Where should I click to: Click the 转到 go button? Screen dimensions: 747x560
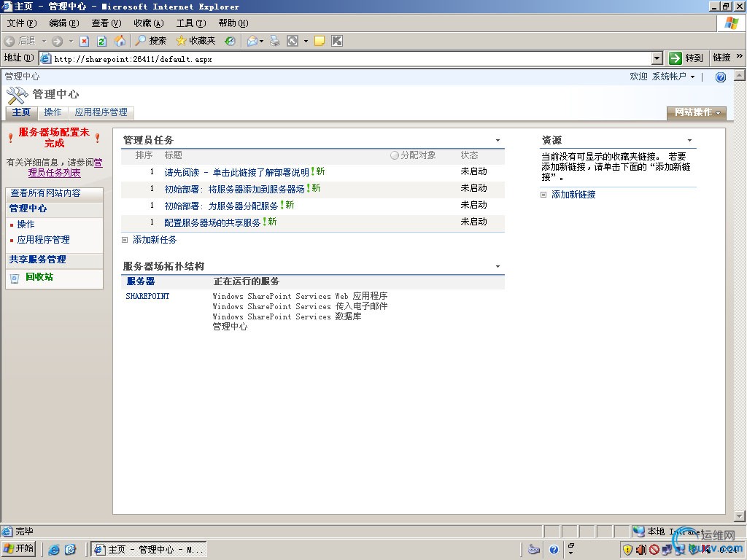click(686, 58)
